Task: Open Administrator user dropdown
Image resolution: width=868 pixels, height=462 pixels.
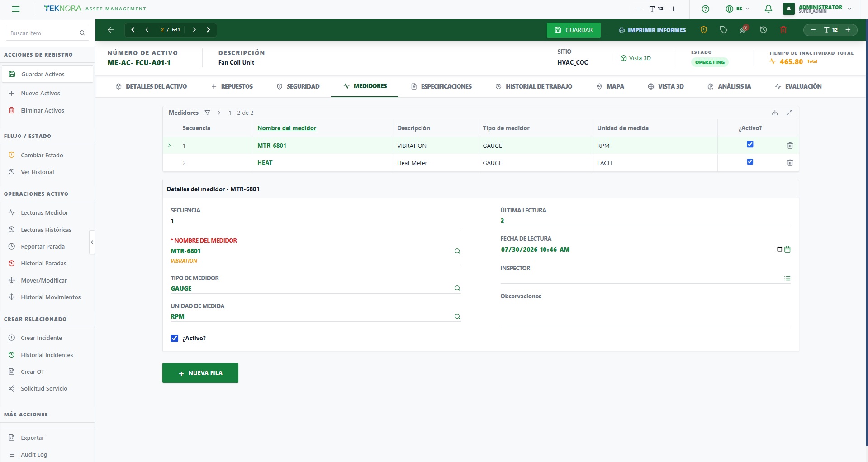Action: point(818,9)
